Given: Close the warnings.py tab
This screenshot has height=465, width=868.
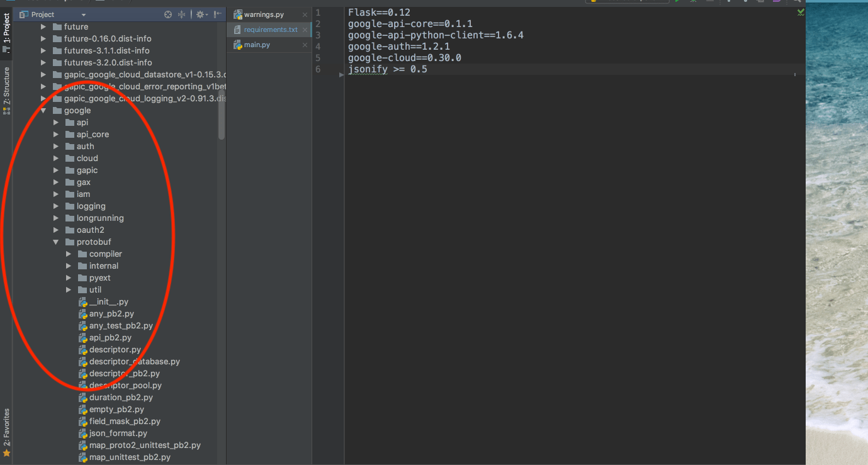Looking at the screenshot, I should coord(305,14).
